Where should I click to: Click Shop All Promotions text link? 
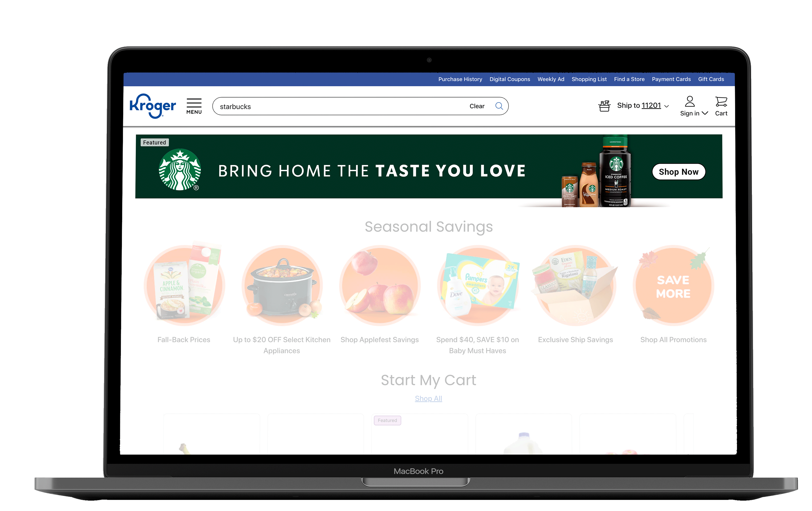(x=673, y=340)
